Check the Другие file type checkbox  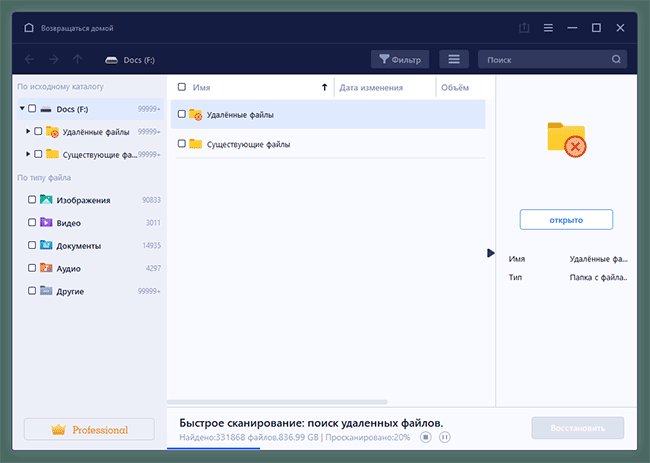[32, 291]
